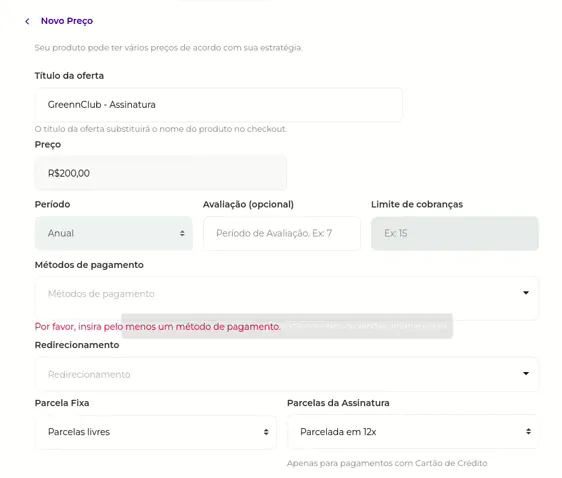Click the Redirecionamento caret arrow
Screen dimensions: 562x478
(x=526, y=373)
